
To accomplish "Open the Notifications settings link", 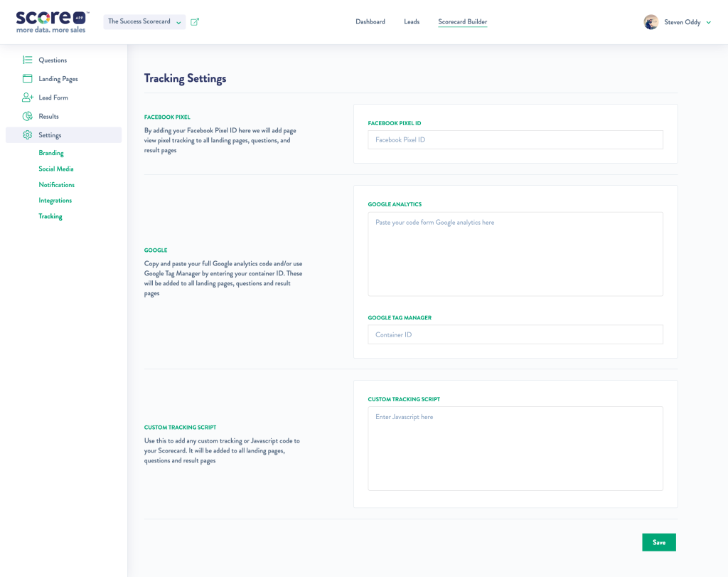I will pos(57,184).
